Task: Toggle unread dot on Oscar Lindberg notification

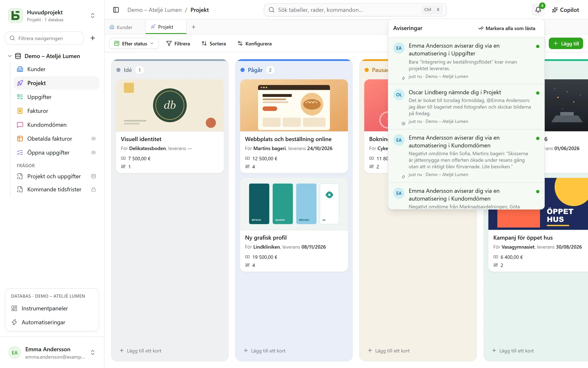Action: point(538,93)
